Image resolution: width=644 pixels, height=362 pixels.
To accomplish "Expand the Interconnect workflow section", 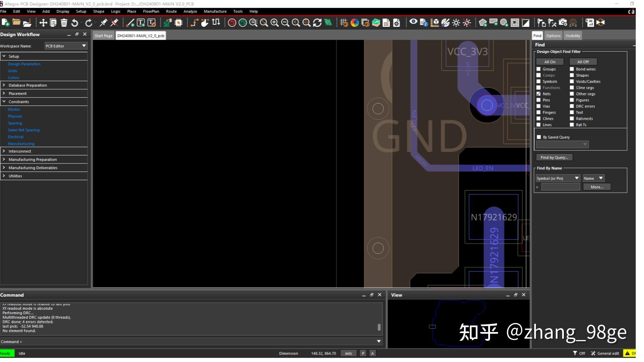I will [4, 151].
